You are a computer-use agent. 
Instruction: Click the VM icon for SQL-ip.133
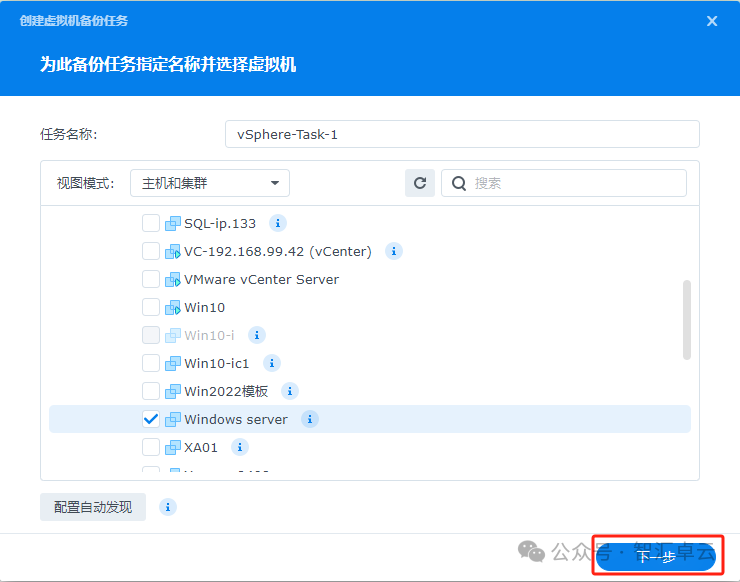coord(173,223)
